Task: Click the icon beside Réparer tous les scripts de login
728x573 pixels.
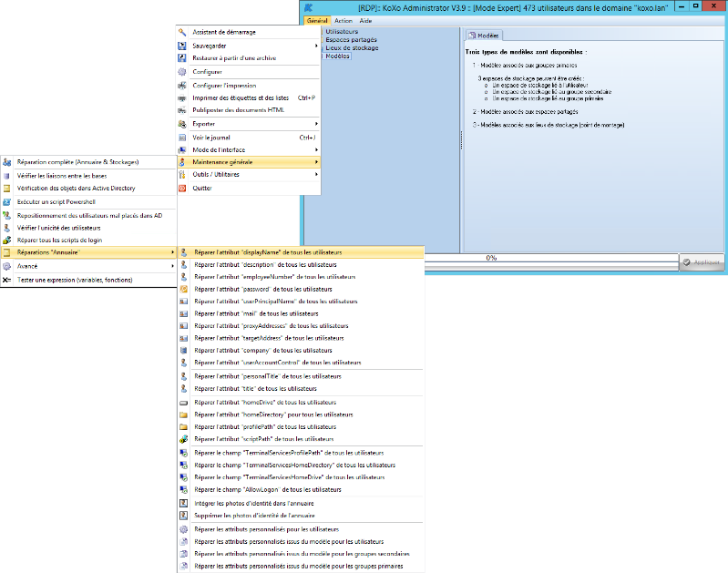Action: click(x=6, y=240)
